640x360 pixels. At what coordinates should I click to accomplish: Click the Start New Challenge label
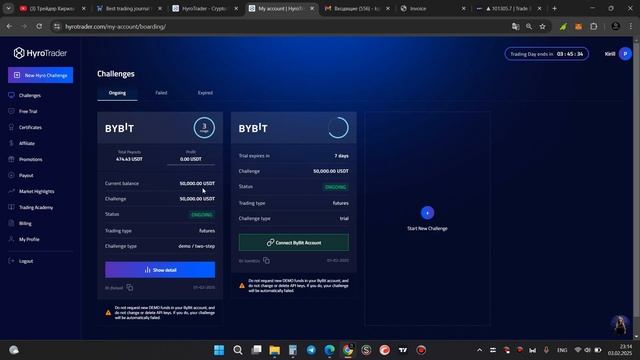[427, 229]
